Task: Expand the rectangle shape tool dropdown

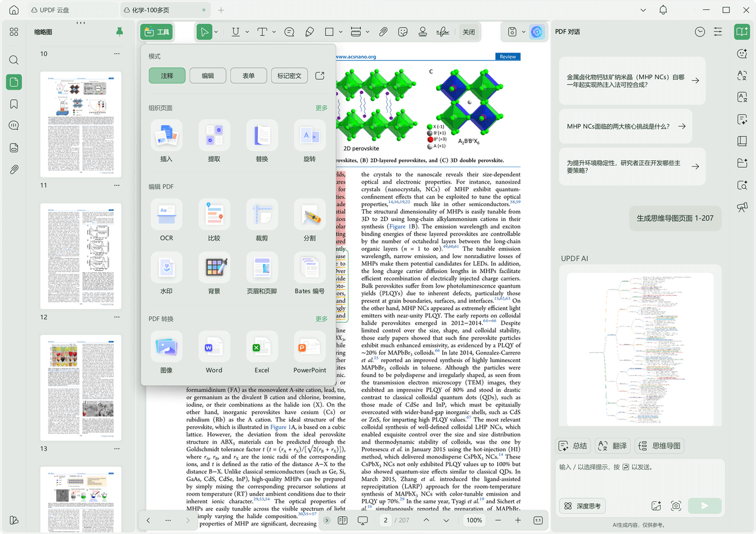Action: [340, 32]
